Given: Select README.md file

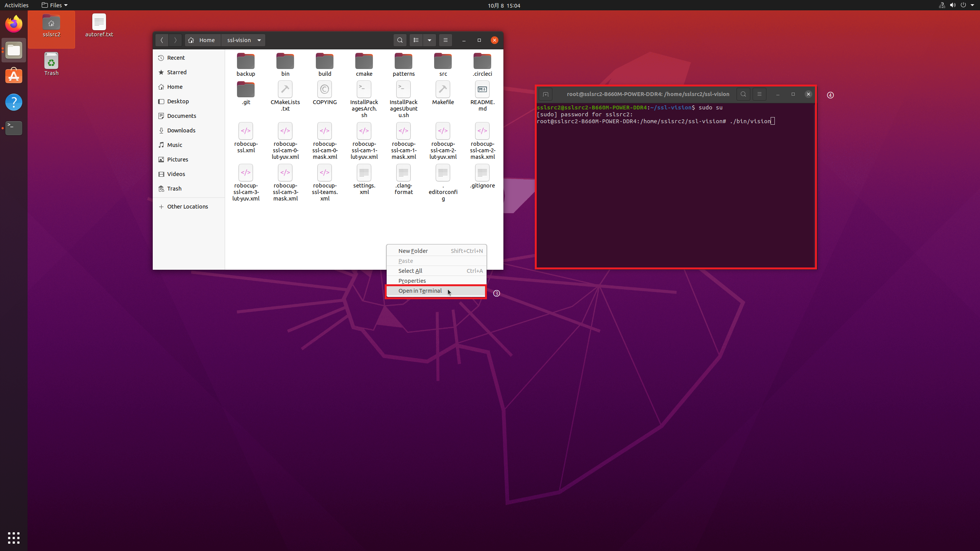Looking at the screenshot, I should 482,96.
